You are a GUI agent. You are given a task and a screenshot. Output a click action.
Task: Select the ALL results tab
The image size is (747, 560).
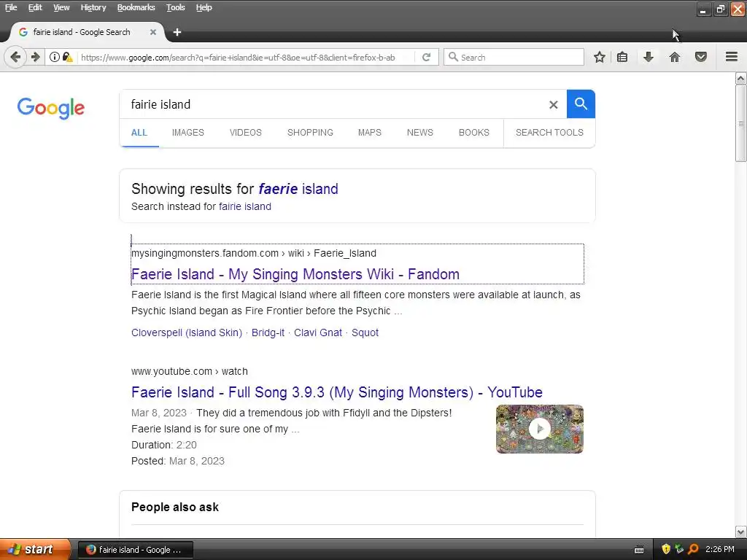pos(139,133)
